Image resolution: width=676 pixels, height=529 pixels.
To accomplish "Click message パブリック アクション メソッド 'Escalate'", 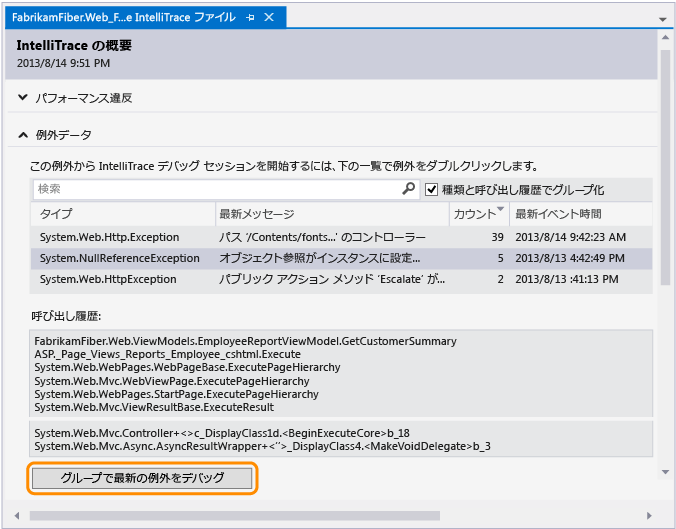I will (332, 279).
